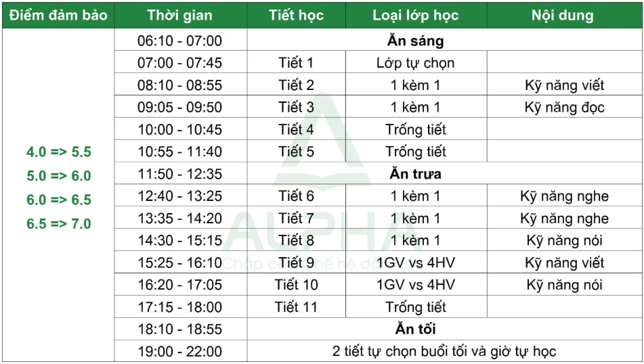Select the 'Tiết 4' cell
Screen dimensions: 644x364
(x=296, y=129)
